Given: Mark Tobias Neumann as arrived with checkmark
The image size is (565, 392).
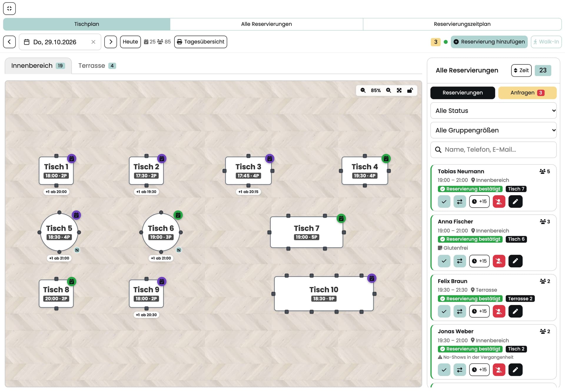Looking at the screenshot, I should pyautogui.click(x=444, y=201).
